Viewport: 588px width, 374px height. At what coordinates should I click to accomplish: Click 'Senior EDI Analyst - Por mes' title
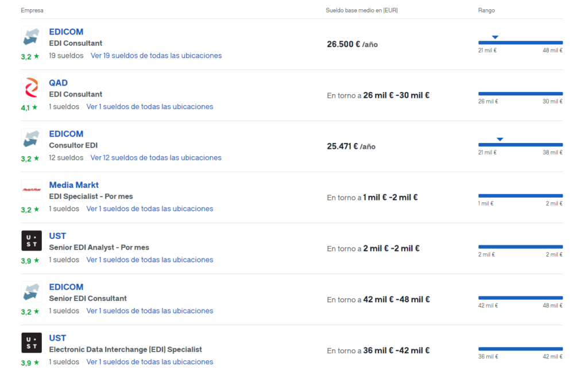(99, 247)
